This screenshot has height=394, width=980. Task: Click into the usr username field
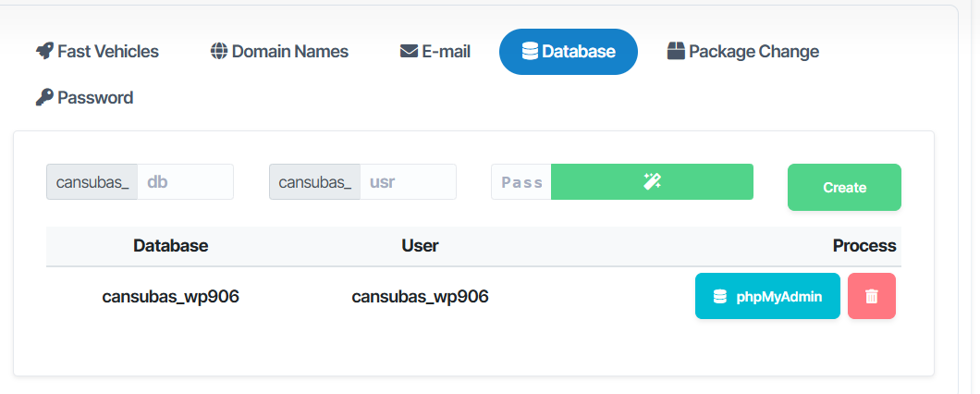pyautogui.click(x=407, y=182)
